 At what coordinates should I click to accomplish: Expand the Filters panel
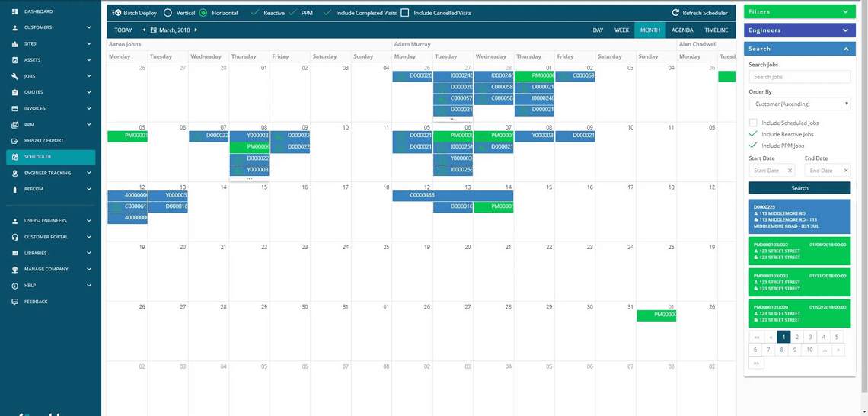[x=799, y=11]
